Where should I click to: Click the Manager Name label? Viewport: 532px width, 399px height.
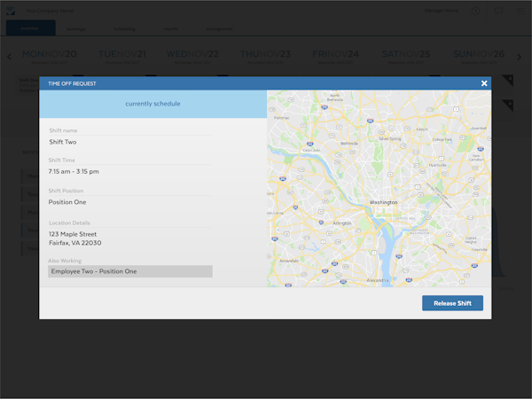[442, 11]
